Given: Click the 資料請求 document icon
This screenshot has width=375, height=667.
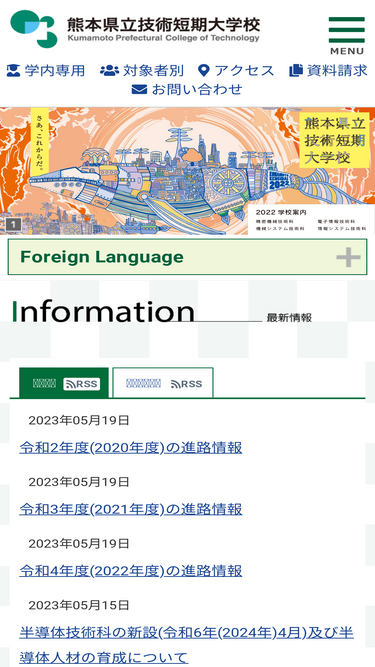Looking at the screenshot, I should click(x=295, y=70).
